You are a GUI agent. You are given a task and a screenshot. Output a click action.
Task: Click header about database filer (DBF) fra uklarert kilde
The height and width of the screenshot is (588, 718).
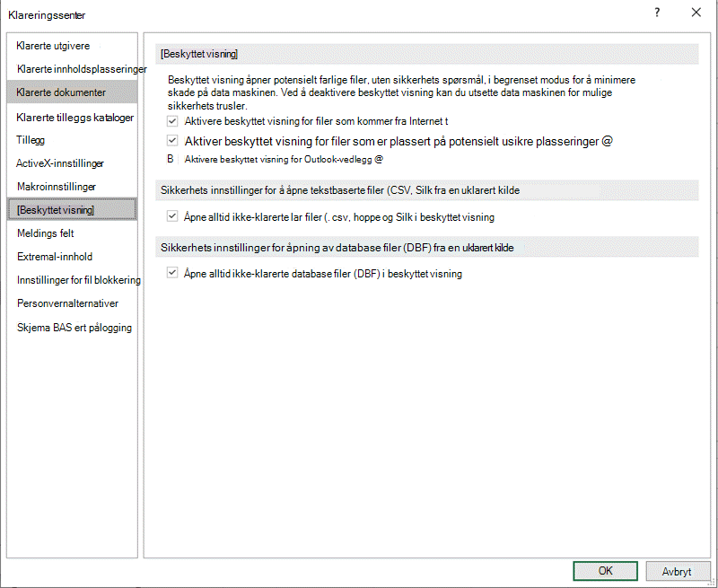(427, 248)
